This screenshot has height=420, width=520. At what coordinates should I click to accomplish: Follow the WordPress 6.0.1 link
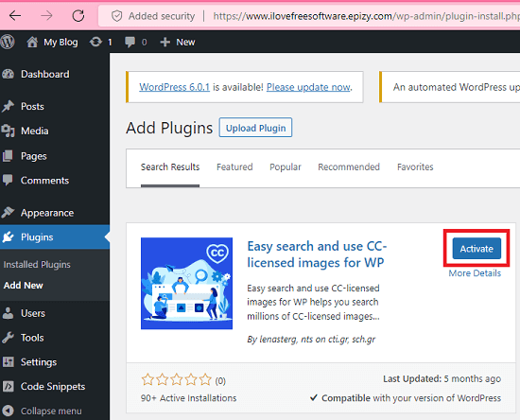(x=175, y=87)
